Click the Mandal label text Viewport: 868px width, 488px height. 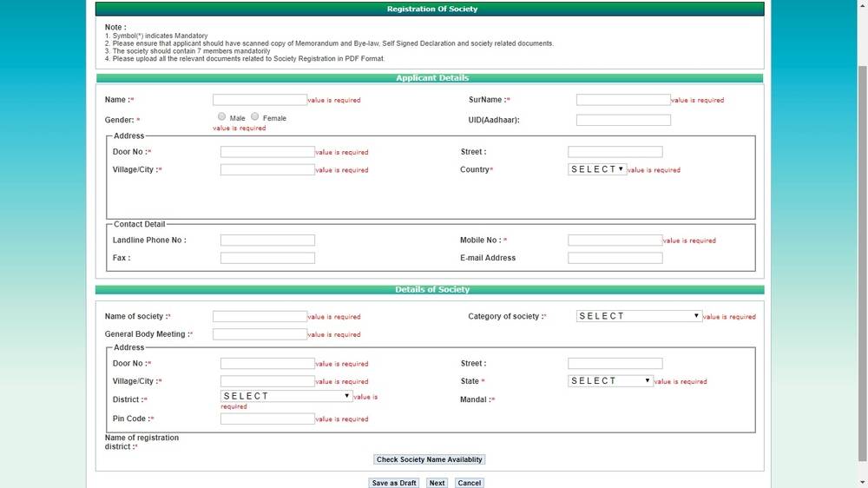click(x=477, y=399)
